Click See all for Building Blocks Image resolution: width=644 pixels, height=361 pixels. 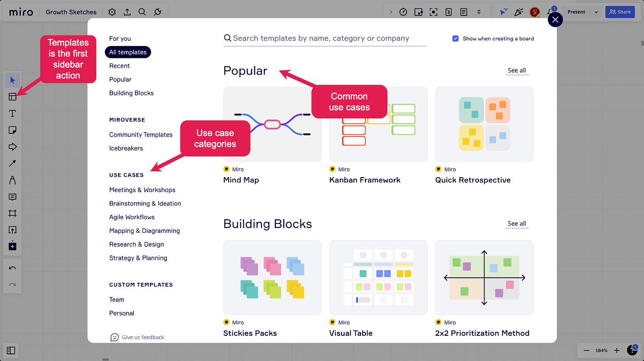click(517, 224)
